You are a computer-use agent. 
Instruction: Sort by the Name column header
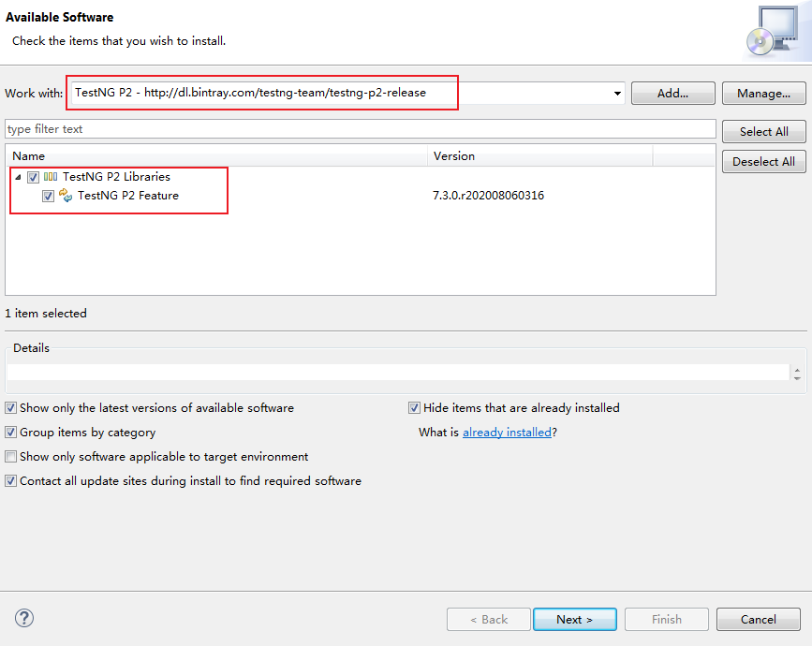coord(216,155)
